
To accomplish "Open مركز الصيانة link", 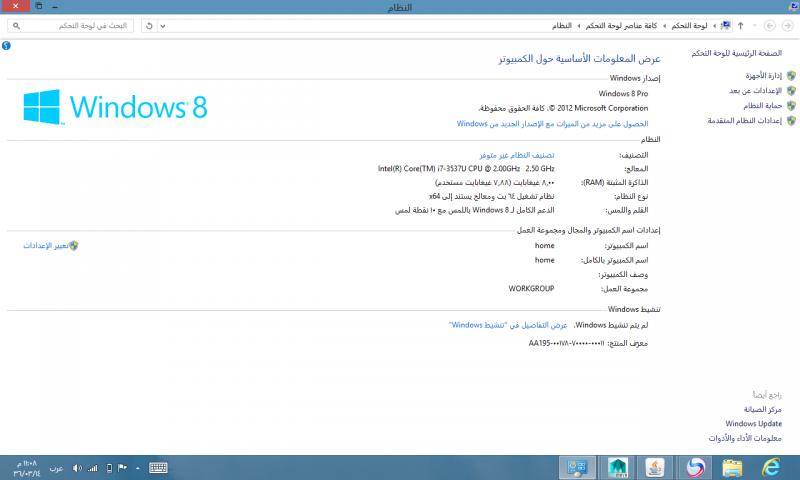I will click(x=762, y=409).
